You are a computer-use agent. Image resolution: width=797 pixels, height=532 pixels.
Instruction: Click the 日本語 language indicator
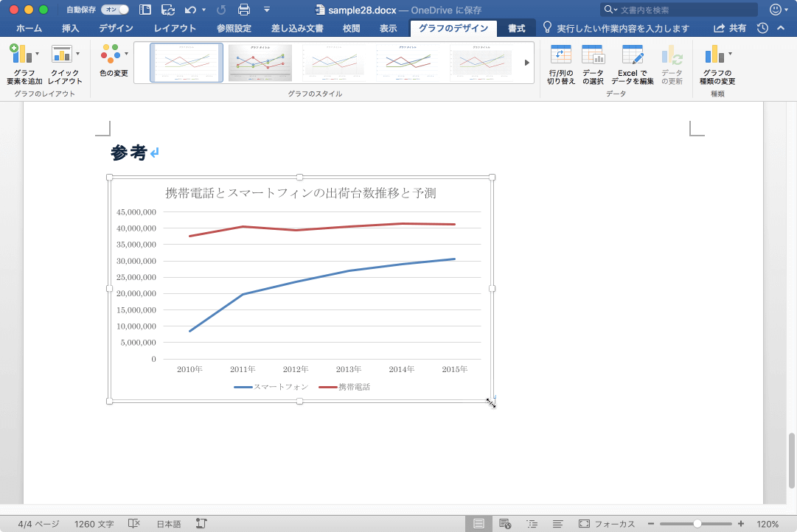169,524
